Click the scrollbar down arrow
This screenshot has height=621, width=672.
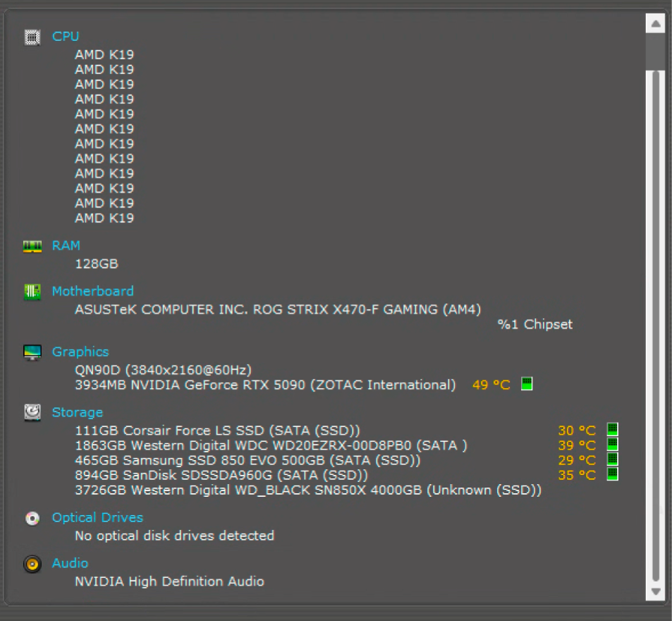[x=655, y=592]
